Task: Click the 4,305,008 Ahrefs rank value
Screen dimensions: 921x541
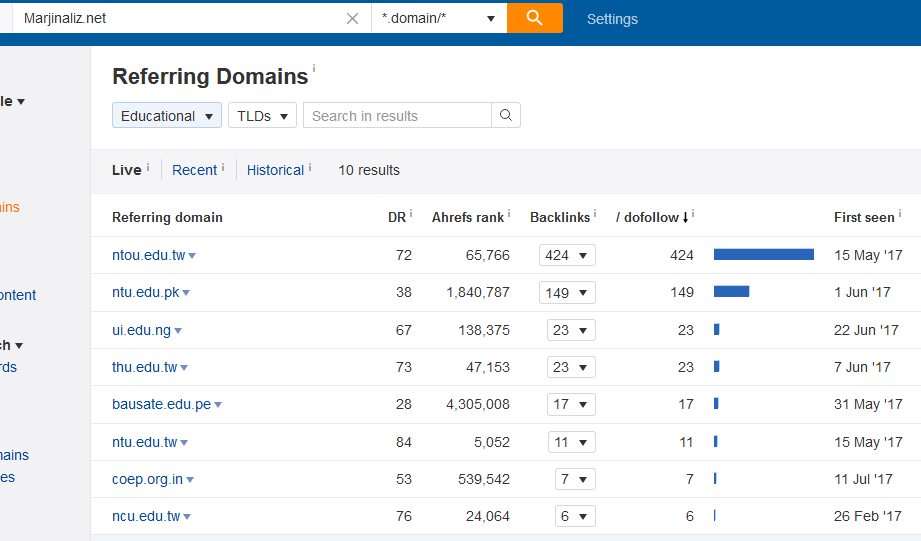Action: pos(478,404)
